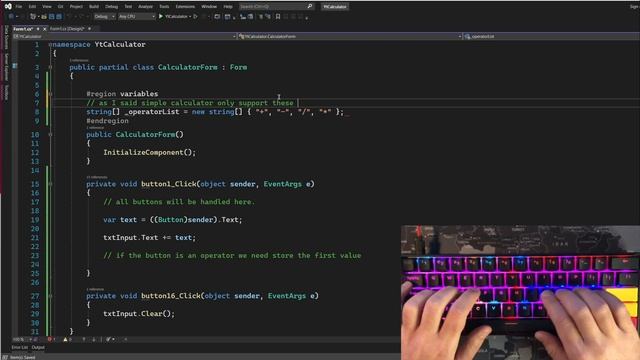Close the Form1.cs tab
Image resolution: width=640 pixels, height=360 pixels.
pos(44,29)
